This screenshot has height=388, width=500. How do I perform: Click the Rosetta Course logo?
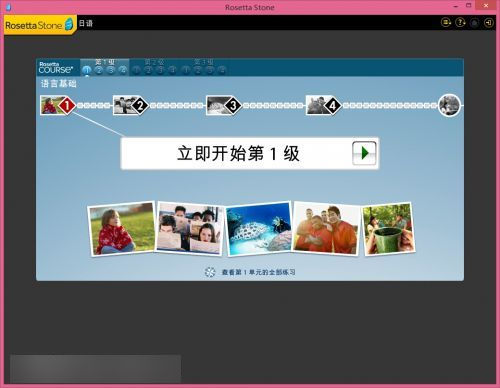(56, 68)
